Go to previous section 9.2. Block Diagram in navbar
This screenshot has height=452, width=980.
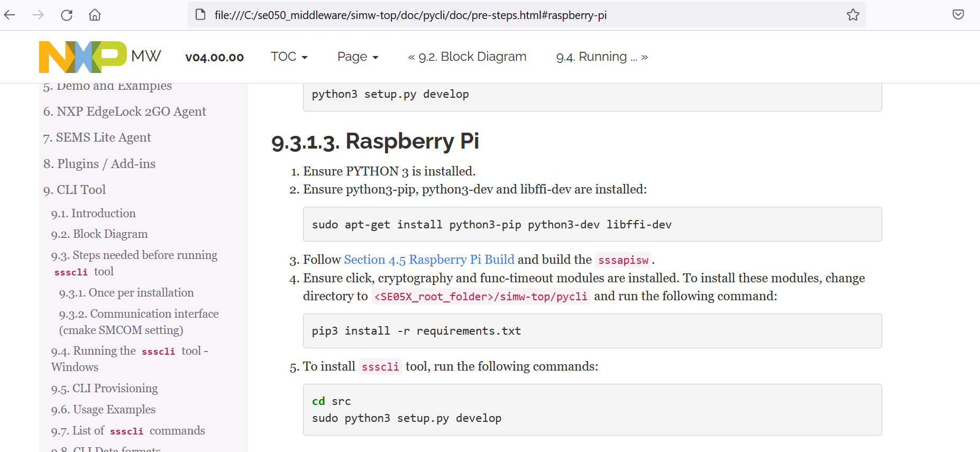coord(467,57)
